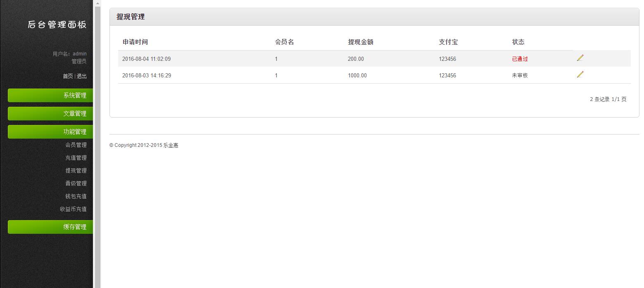The width and height of the screenshot is (644, 288).
Task: Open 充值管理 in the sidebar
Action: click(x=76, y=158)
